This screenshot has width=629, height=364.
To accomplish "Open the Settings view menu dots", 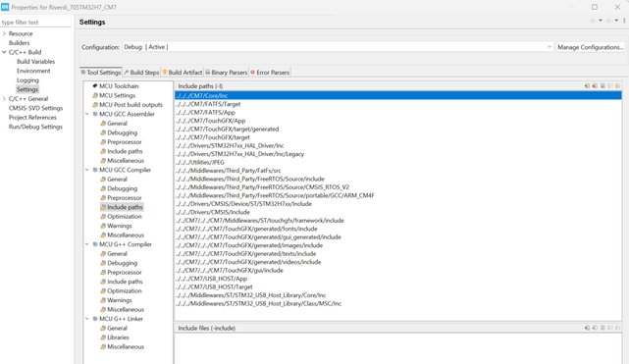I will click(x=624, y=21).
